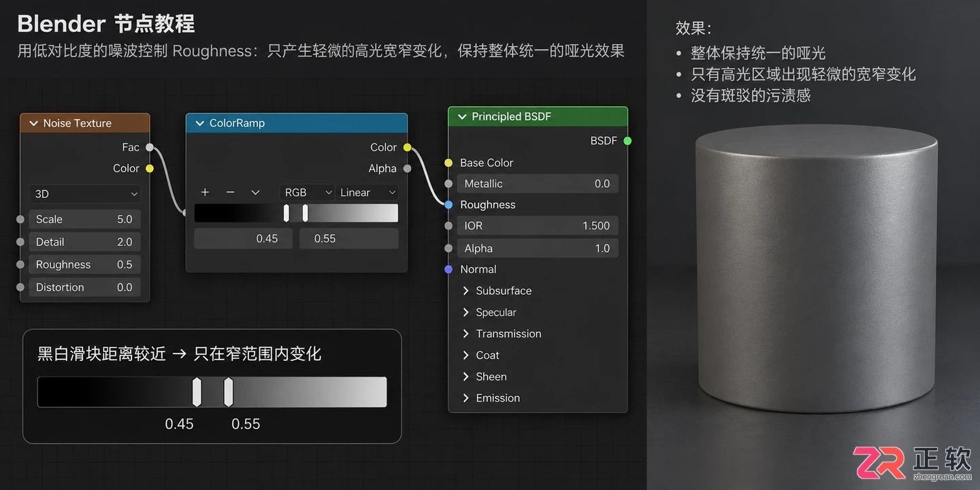Click the Distortion input socket on Noise Texture
Image resolution: width=980 pixels, height=490 pixels.
(20, 287)
